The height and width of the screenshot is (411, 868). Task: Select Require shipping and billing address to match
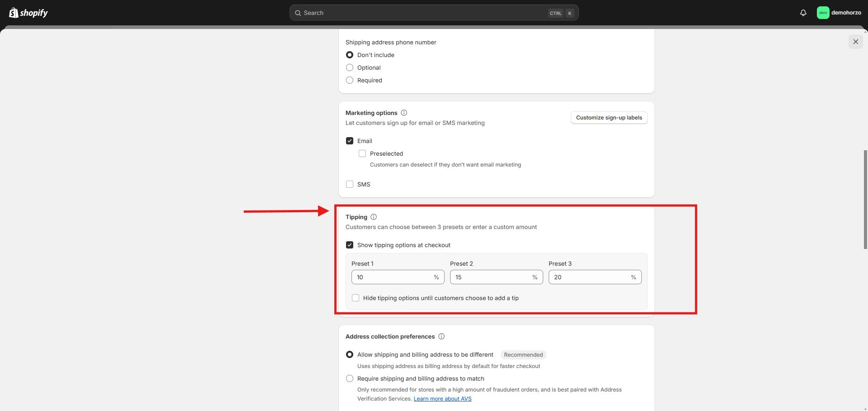(x=350, y=378)
